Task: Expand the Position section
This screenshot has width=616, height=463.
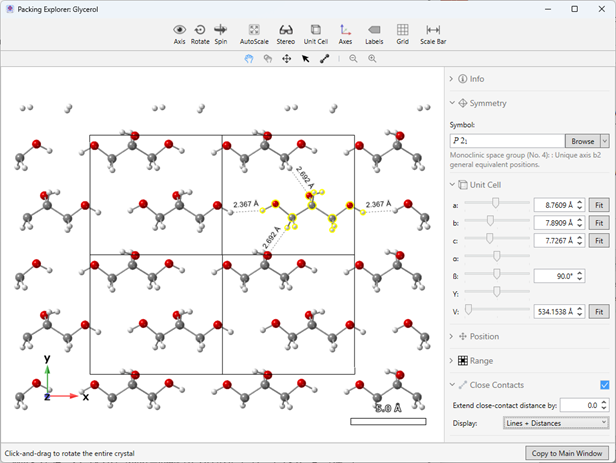Action: coord(484,336)
